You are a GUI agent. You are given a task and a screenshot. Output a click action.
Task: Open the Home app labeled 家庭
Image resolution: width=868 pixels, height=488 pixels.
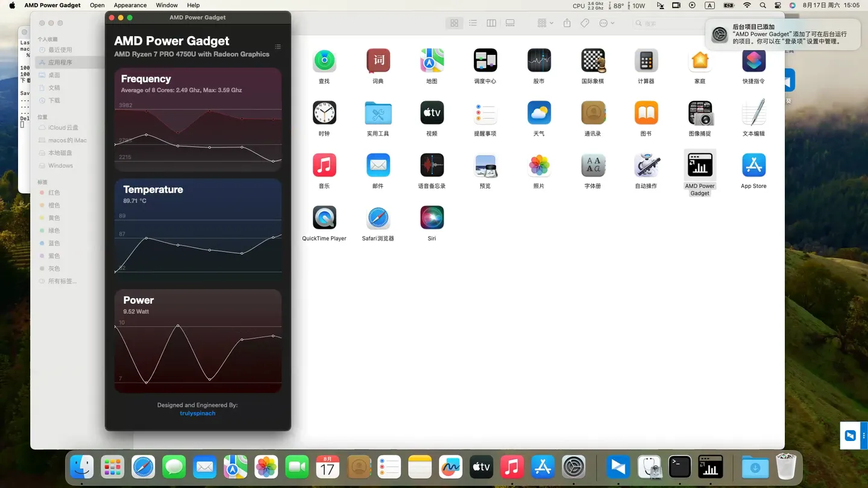coord(700,60)
